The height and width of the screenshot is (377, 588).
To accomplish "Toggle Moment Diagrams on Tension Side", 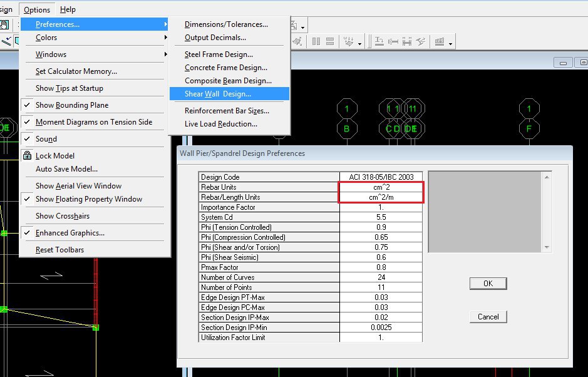I will point(95,122).
